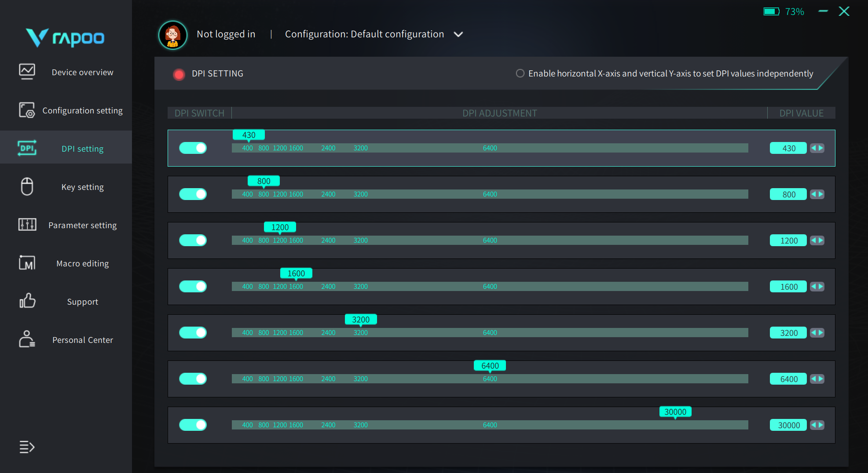The height and width of the screenshot is (473, 868).
Task: Click the user avatar picture
Action: [172, 35]
